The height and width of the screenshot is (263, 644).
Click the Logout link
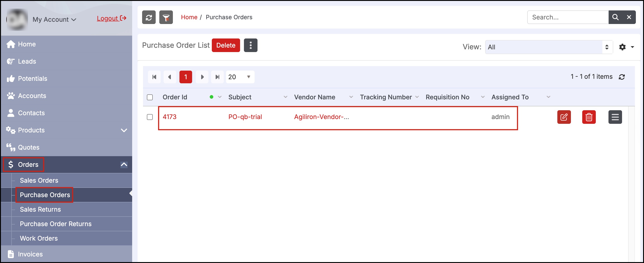(x=111, y=18)
